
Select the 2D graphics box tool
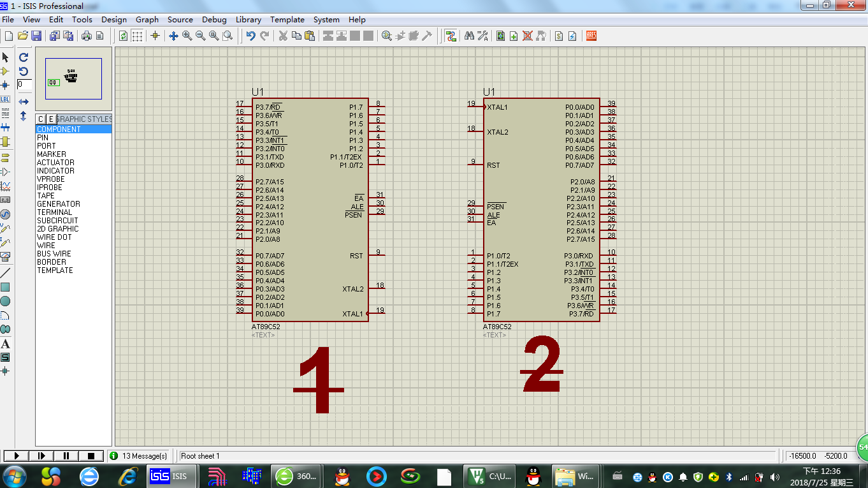click(x=5, y=287)
